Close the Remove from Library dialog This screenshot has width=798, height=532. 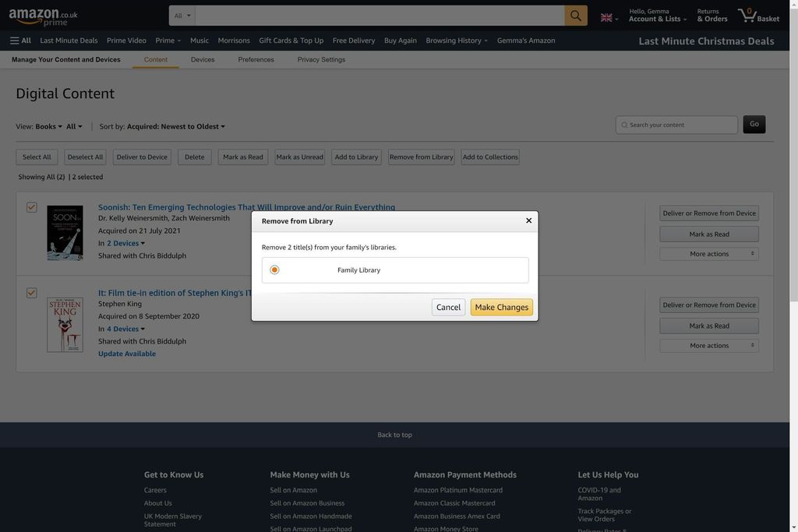point(529,220)
